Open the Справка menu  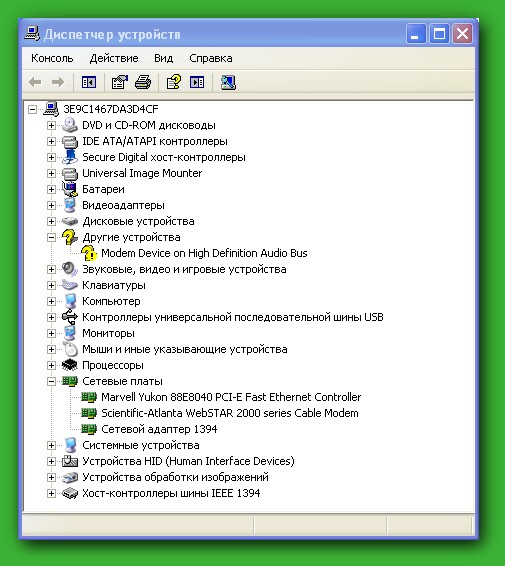(210, 58)
